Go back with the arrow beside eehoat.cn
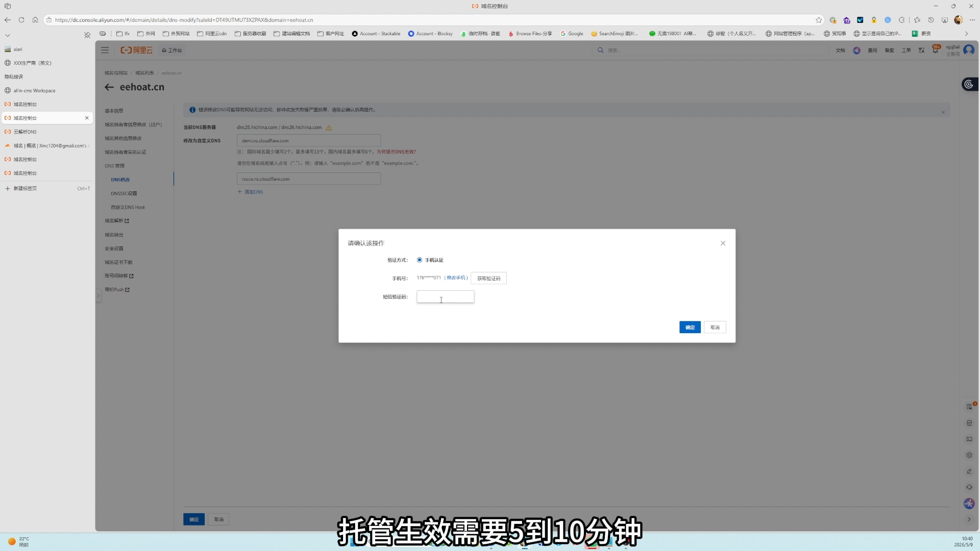Screen dimensions: 980x551 click(109, 87)
